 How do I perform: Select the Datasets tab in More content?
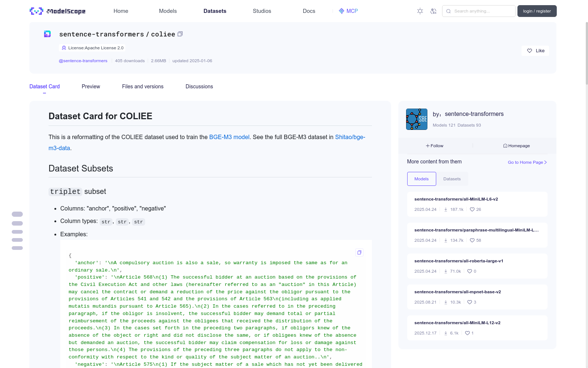[452, 179]
